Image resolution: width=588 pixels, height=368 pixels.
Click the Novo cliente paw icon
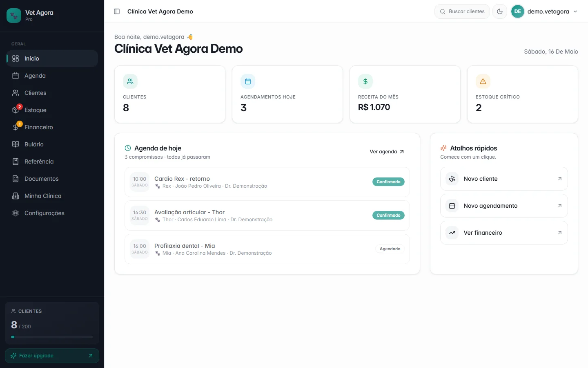(452, 179)
